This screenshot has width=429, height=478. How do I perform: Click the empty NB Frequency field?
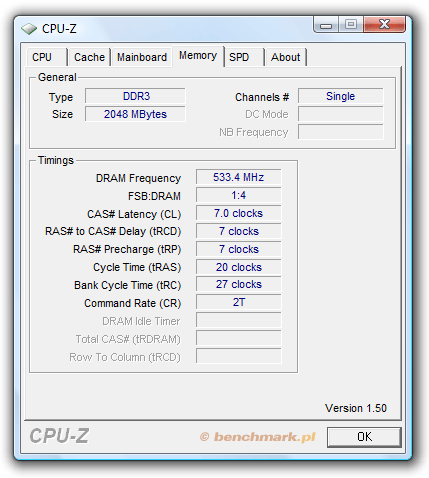(341, 132)
